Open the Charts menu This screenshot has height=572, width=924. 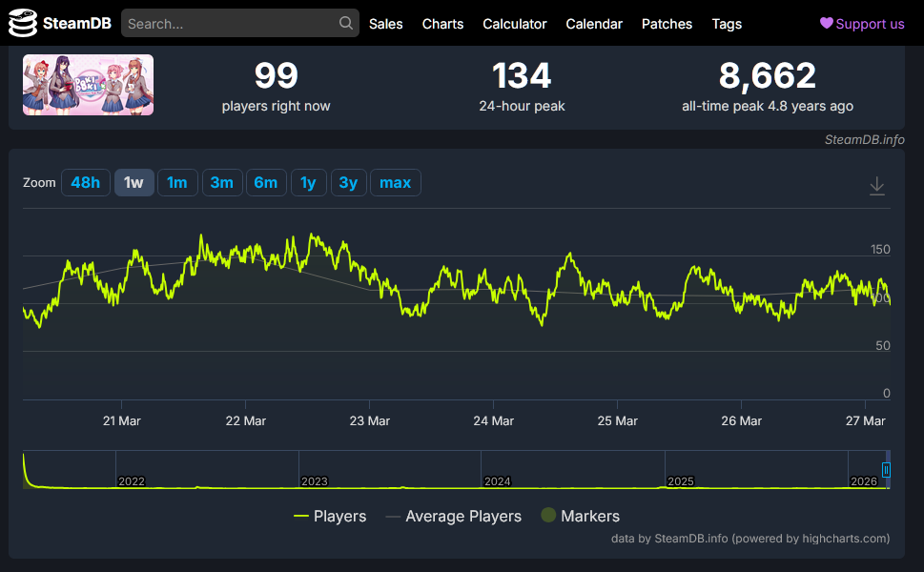click(x=442, y=24)
